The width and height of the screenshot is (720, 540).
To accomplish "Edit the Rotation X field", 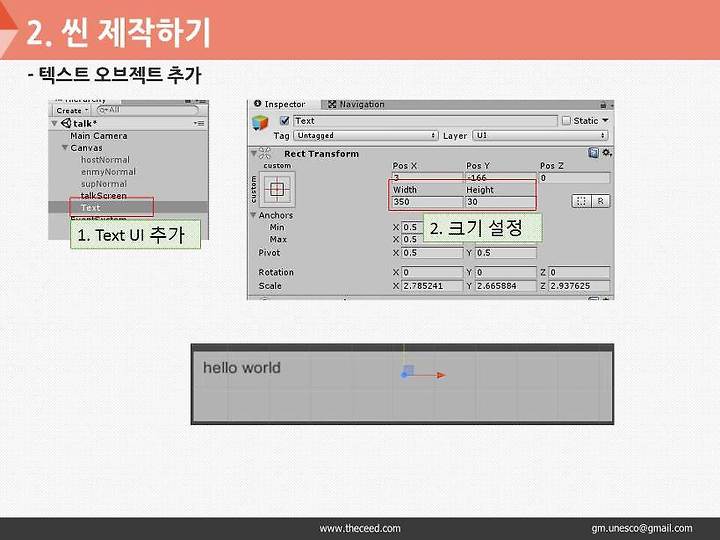I will [432, 272].
